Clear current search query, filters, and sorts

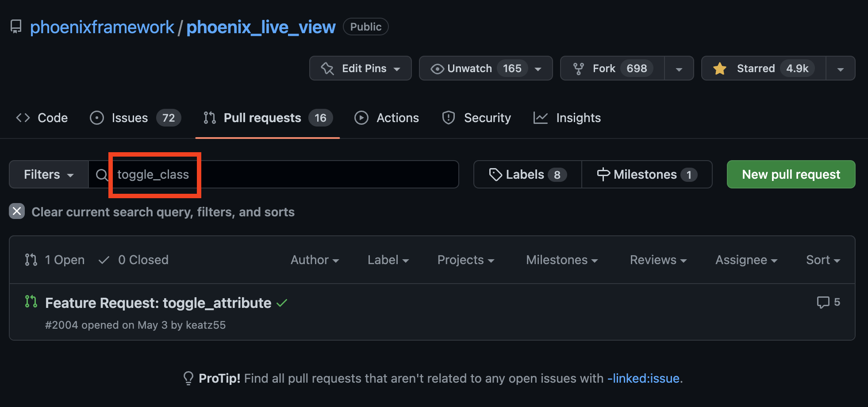152,212
